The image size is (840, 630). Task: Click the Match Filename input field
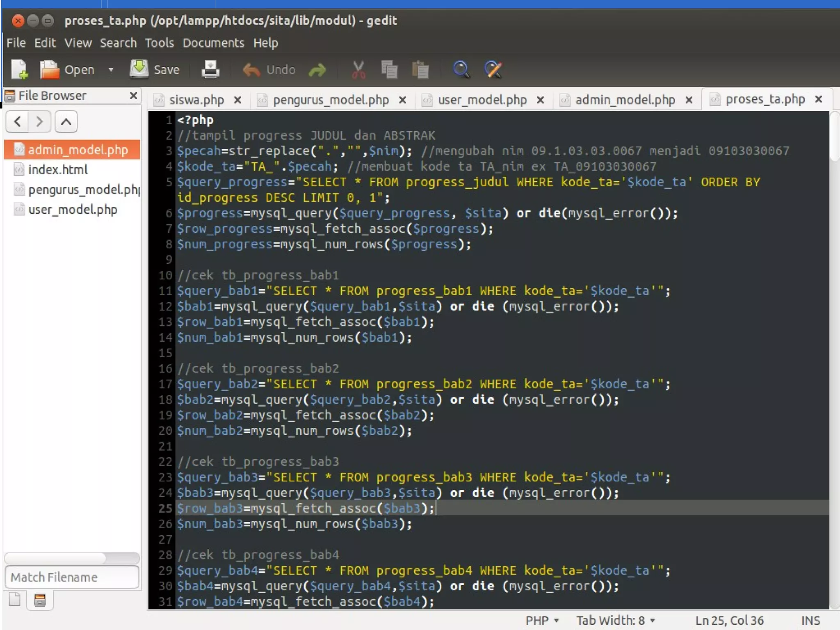click(72, 577)
